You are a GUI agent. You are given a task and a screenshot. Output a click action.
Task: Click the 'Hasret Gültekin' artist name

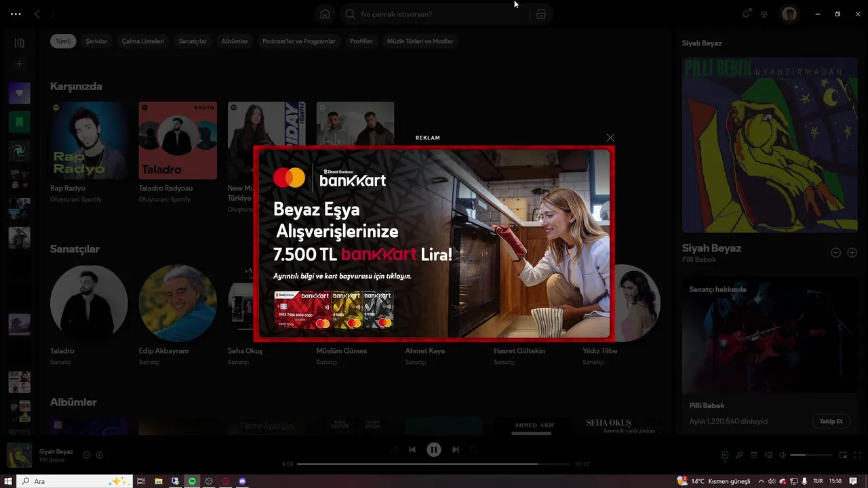tap(519, 351)
